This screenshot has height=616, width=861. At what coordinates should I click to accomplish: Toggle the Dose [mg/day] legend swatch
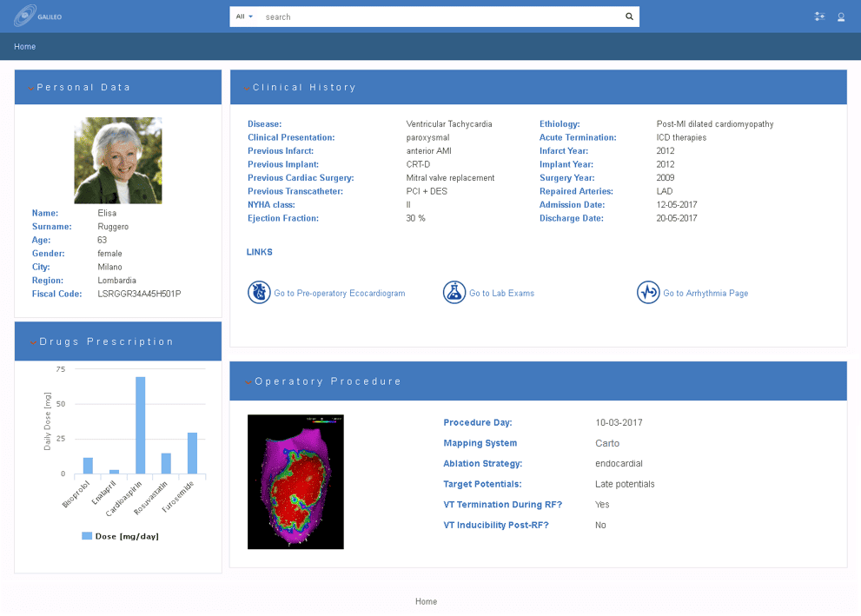coord(87,536)
